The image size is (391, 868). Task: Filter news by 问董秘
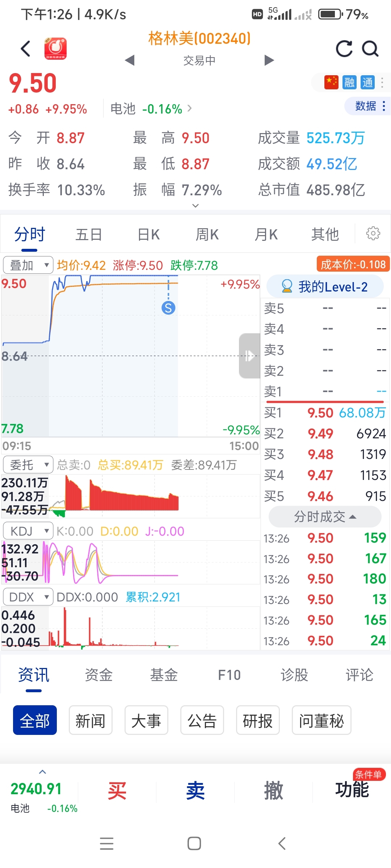coord(321,720)
